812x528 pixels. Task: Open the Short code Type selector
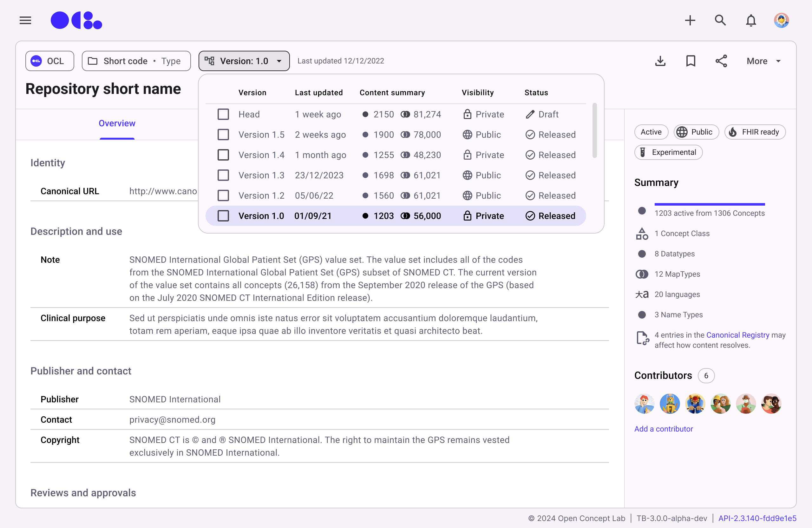coord(136,61)
